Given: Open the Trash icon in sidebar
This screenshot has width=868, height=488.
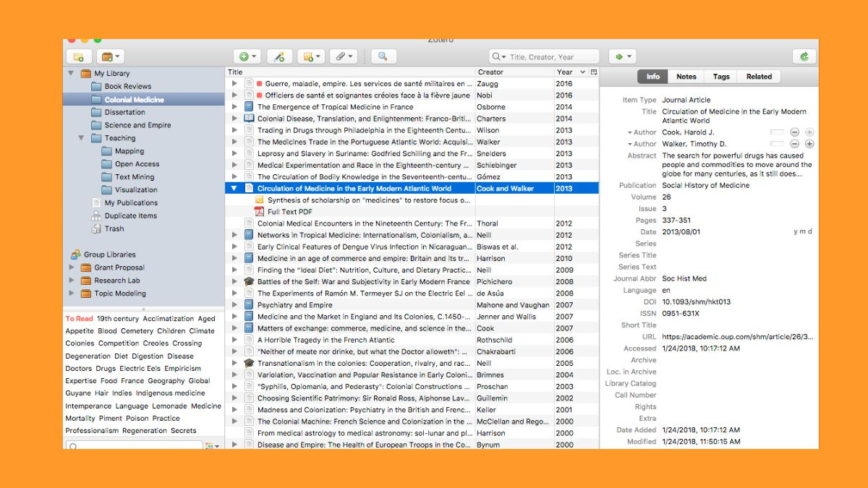Looking at the screenshot, I should [96, 228].
